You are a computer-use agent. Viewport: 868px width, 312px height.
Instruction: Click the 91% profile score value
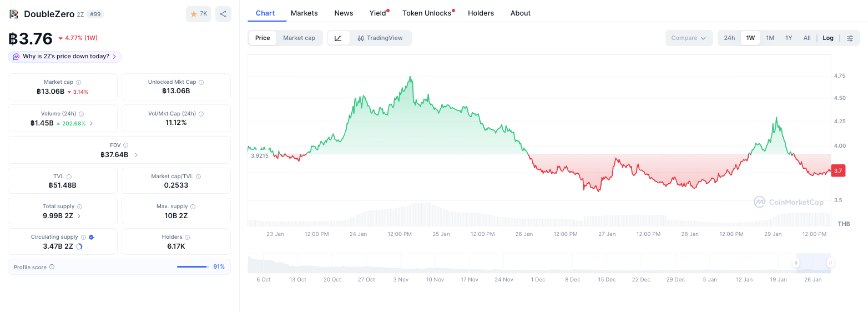(219, 267)
